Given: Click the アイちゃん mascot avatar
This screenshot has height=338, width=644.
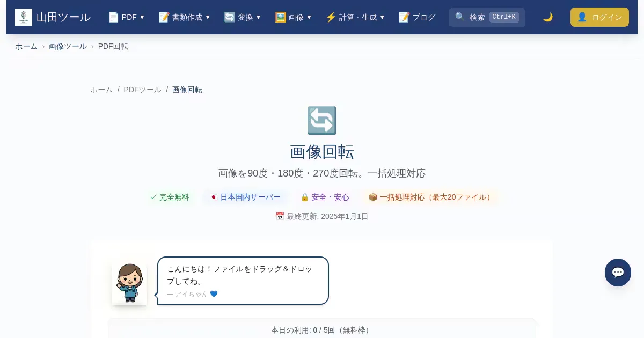Looking at the screenshot, I should pyautogui.click(x=129, y=283).
